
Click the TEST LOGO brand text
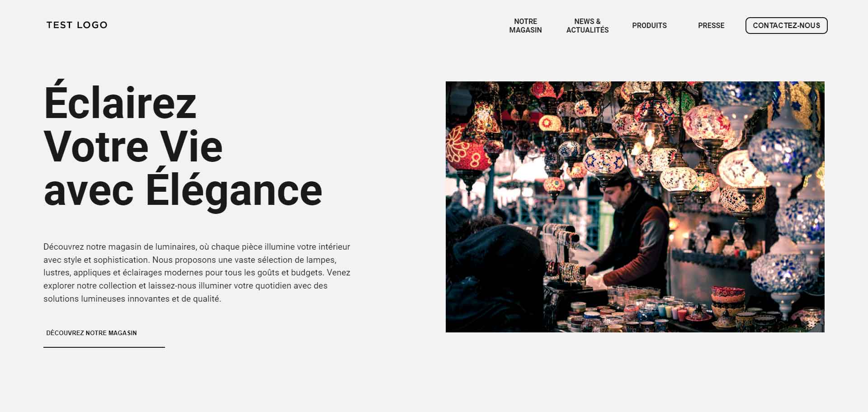[x=77, y=25]
